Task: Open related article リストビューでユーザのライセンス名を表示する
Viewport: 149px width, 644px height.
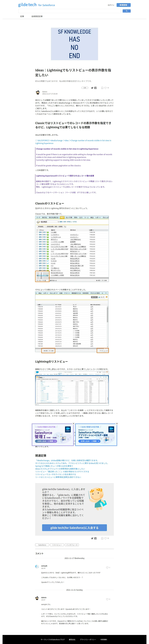Action: tap(55, 474)
